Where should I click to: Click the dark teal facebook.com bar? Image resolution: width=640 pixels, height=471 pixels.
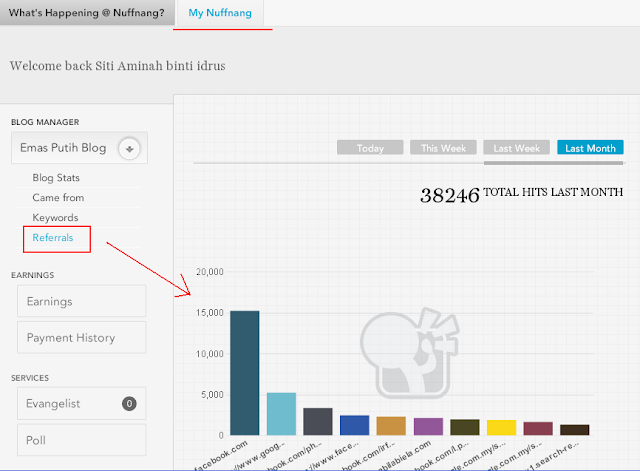tap(244, 373)
